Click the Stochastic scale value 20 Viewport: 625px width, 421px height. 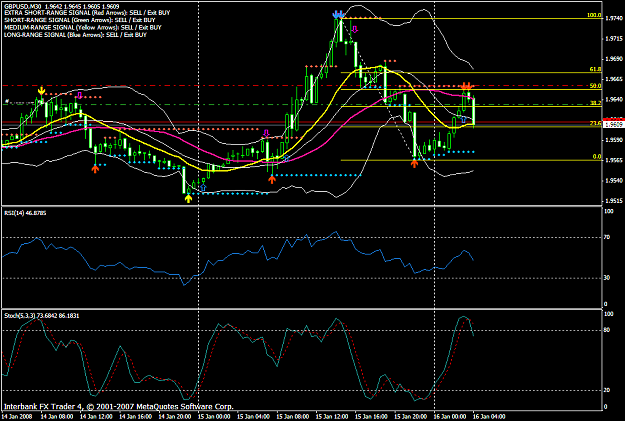(607, 390)
